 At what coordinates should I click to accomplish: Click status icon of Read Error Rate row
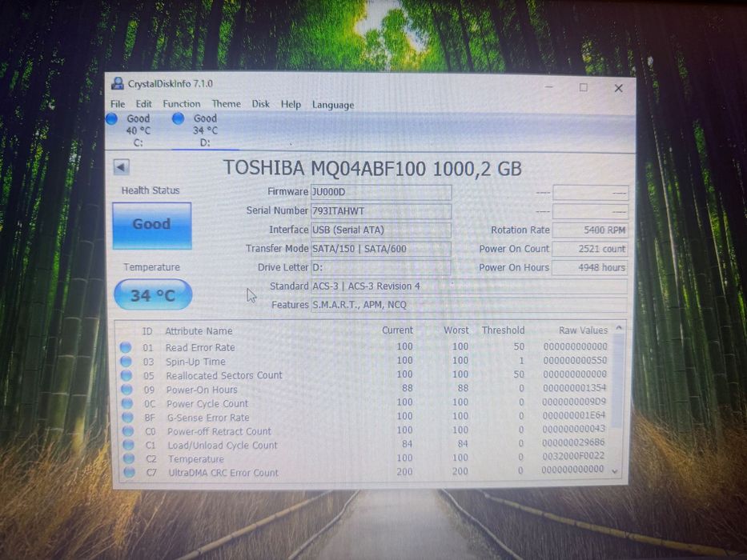(x=126, y=348)
